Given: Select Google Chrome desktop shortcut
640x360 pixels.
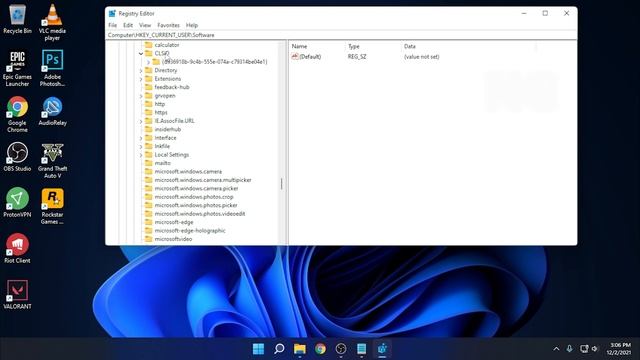Looking at the screenshot, I should (17, 114).
